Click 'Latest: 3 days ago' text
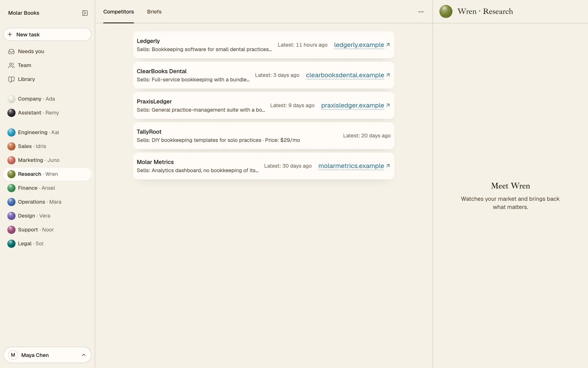The height and width of the screenshot is (368, 588). click(277, 75)
